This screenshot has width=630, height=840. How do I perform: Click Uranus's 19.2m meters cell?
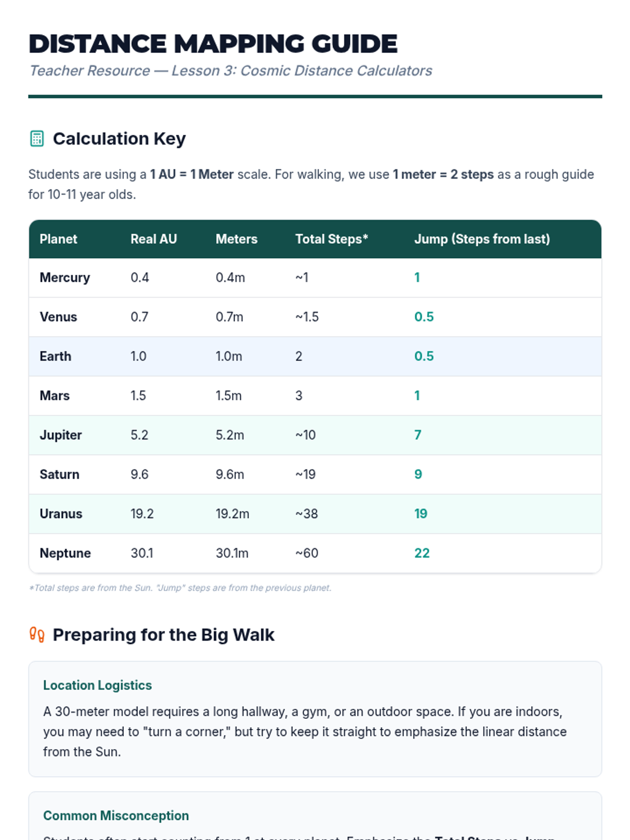(232, 514)
